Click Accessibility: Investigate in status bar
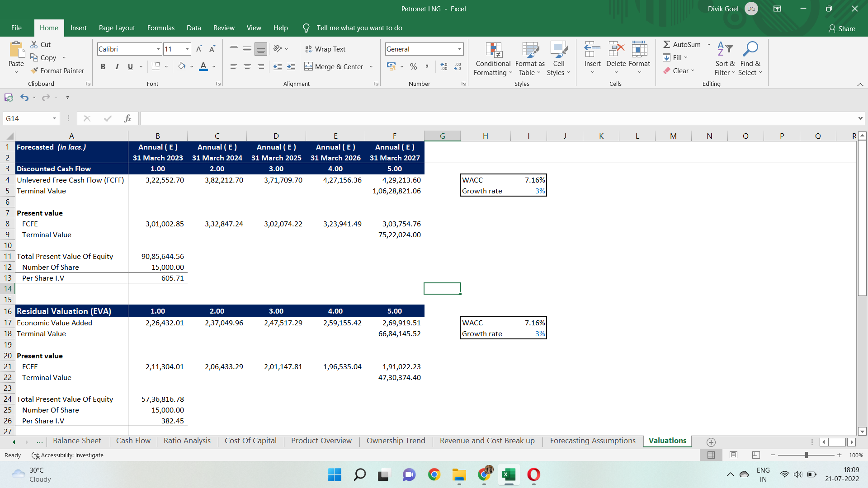 coord(67,455)
